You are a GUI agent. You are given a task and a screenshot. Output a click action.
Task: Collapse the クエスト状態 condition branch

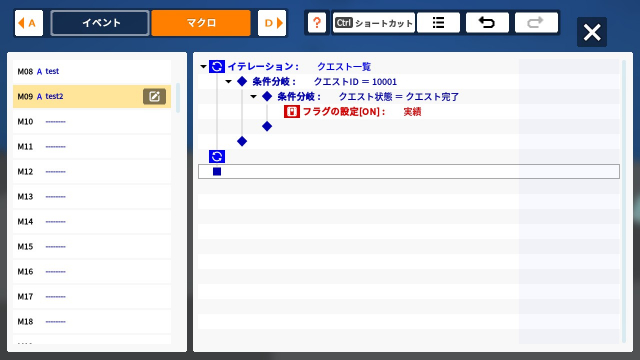click(253, 96)
